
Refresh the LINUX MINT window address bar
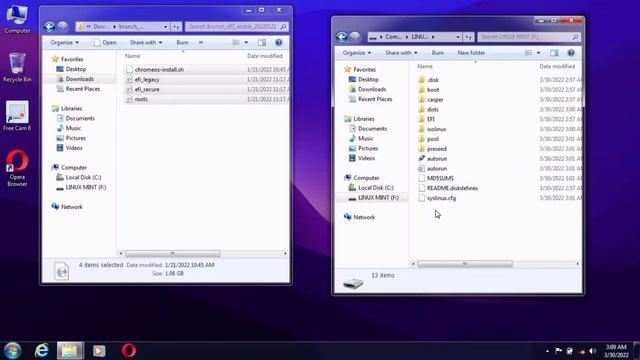[x=469, y=37]
